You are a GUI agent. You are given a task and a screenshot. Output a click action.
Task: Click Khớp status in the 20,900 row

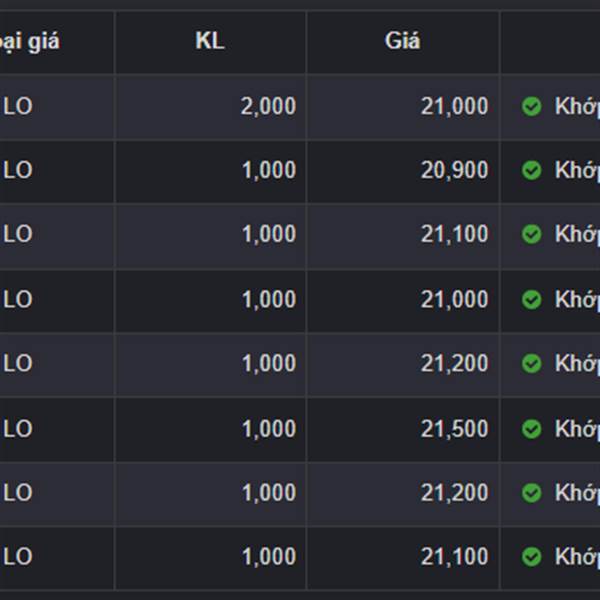(577, 170)
